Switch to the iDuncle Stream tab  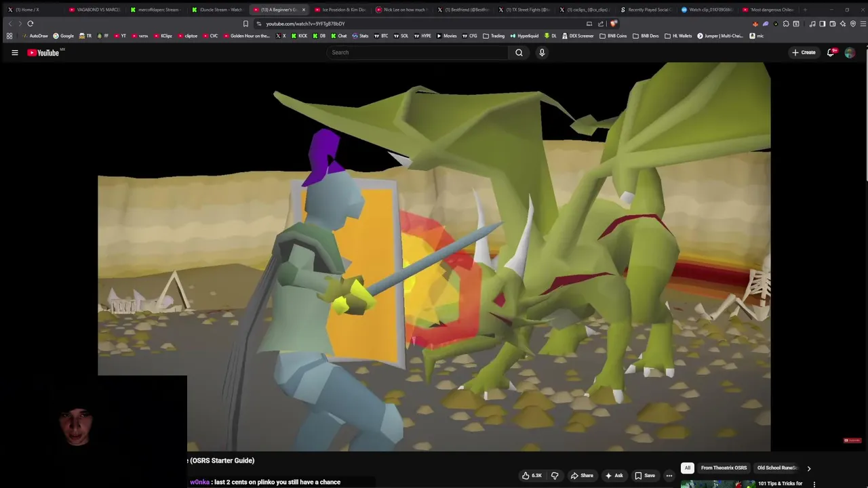pyautogui.click(x=217, y=9)
